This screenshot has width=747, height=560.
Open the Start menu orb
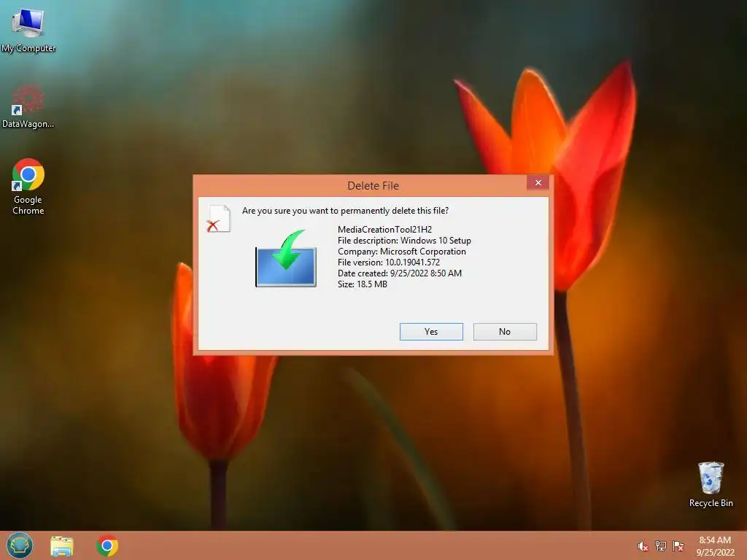click(20, 545)
